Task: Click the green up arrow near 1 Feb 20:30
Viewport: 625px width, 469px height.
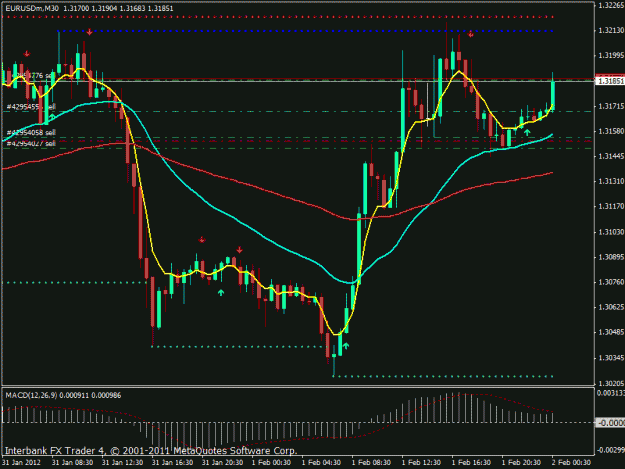Action: (x=527, y=132)
